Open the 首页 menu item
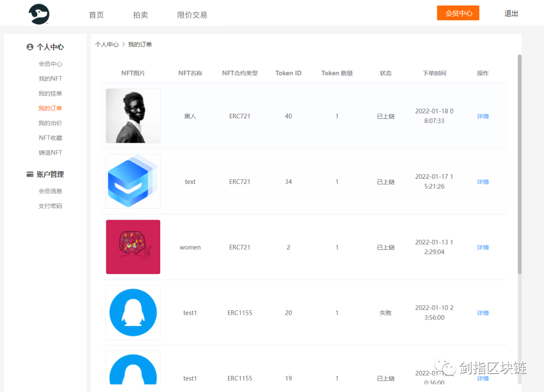The image size is (544, 392). pos(96,15)
